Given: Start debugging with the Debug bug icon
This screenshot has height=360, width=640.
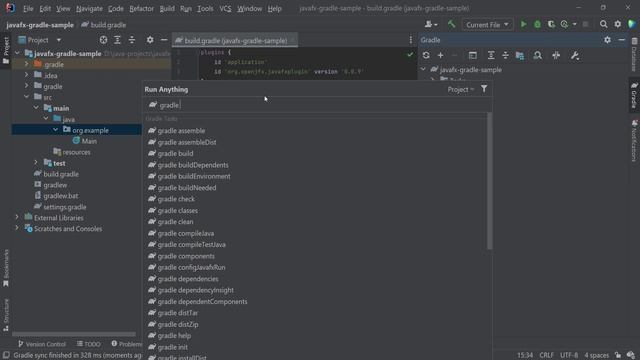Looking at the screenshot, I should (x=537, y=24).
